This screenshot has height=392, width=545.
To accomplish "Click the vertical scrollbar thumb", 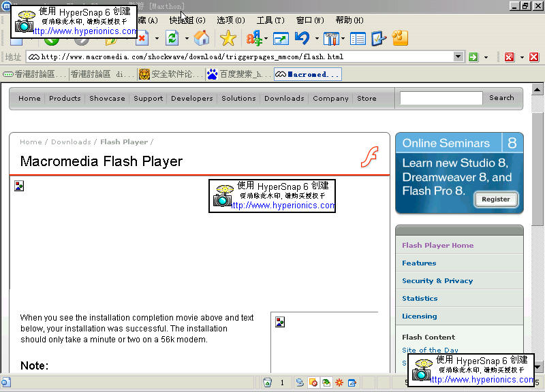I will pos(538,168).
